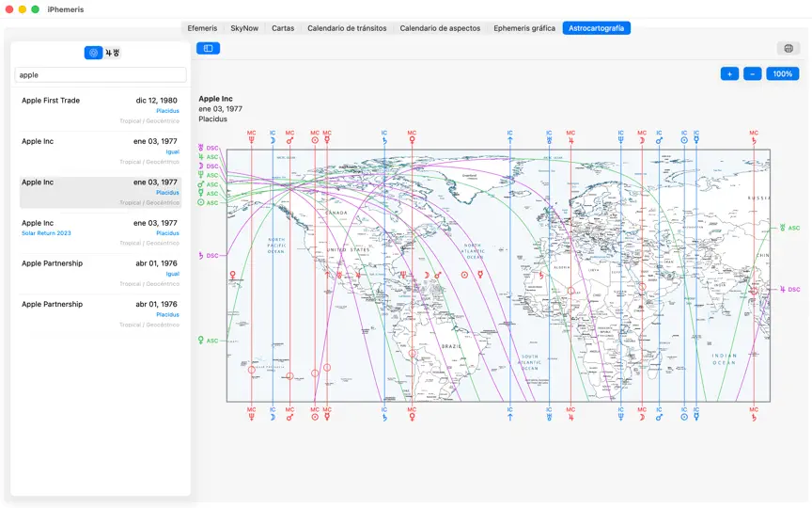Viewport: 812px width, 508px height.
Task: Click the Mercury IC marker above the map
Action: [x=696, y=136]
